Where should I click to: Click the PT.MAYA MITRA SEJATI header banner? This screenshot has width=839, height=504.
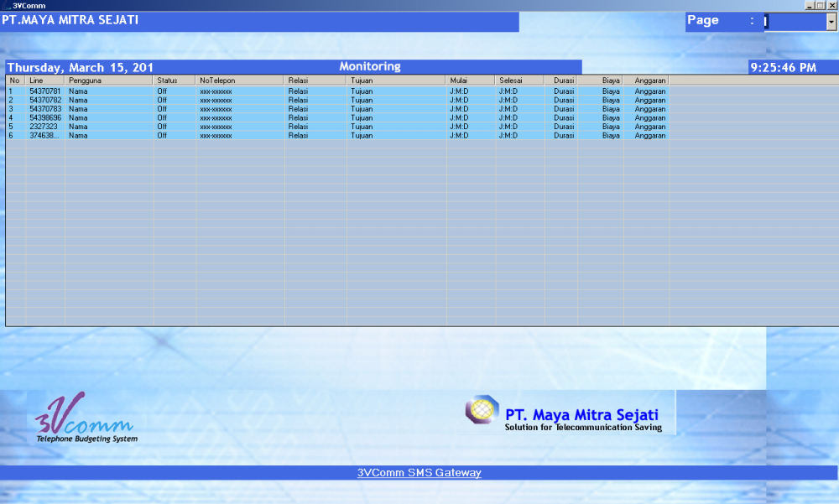coord(259,22)
